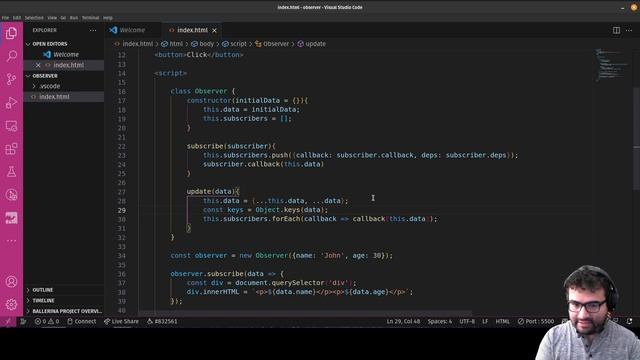Open the Explorer view in activity bar
640x360 pixels.
coord(11,33)
